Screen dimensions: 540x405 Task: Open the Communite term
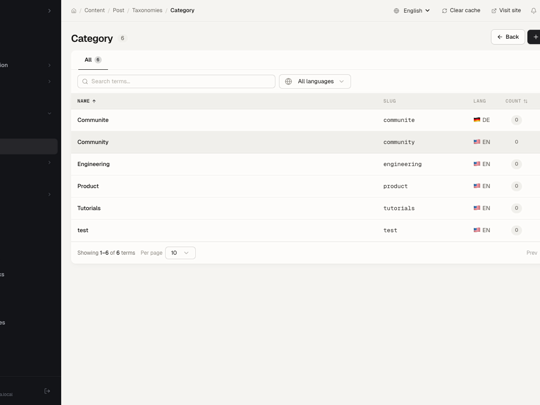93,120
